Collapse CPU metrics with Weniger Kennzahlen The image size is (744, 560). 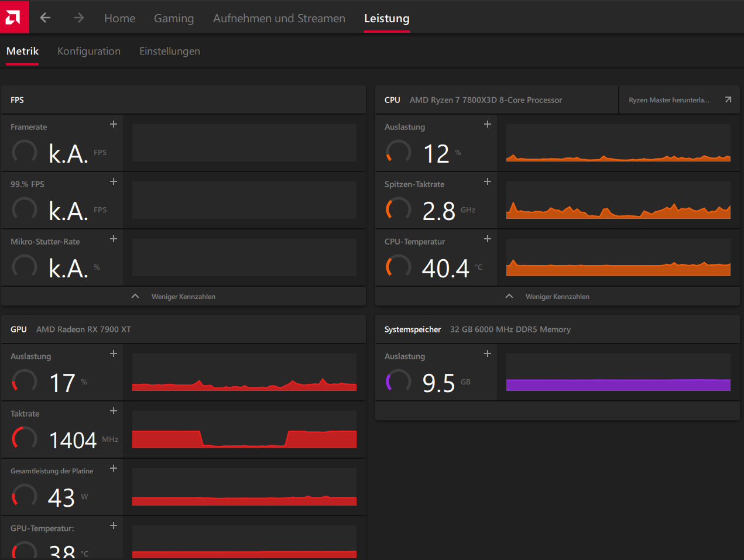point(557,297)
